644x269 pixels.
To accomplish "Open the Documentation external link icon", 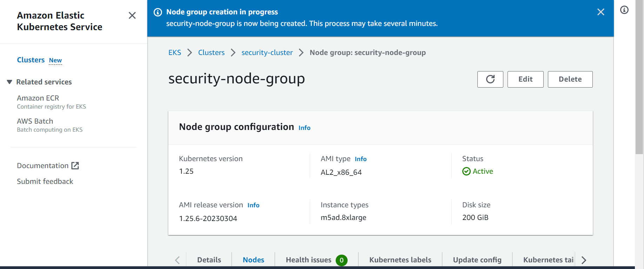I will pyautogui.click(x=75, y=166).
